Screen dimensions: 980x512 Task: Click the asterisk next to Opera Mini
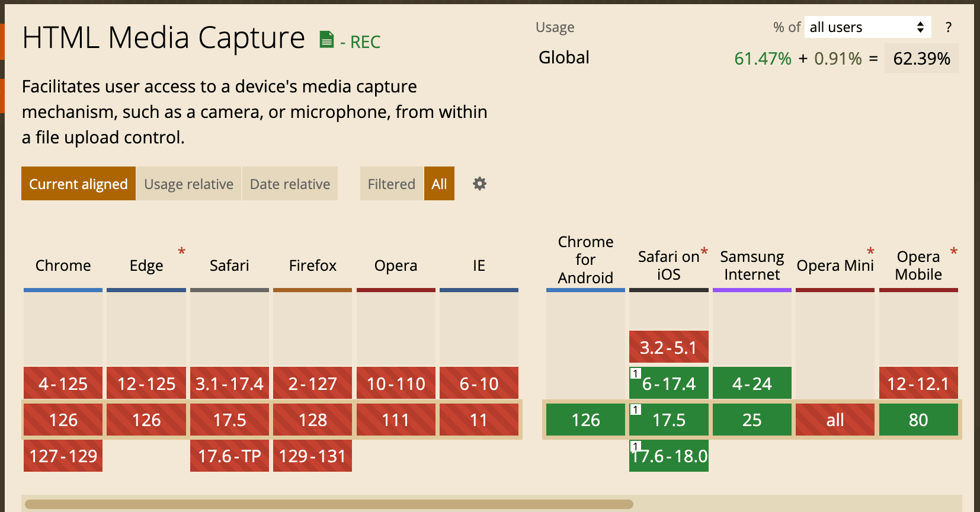pos(870,251)
